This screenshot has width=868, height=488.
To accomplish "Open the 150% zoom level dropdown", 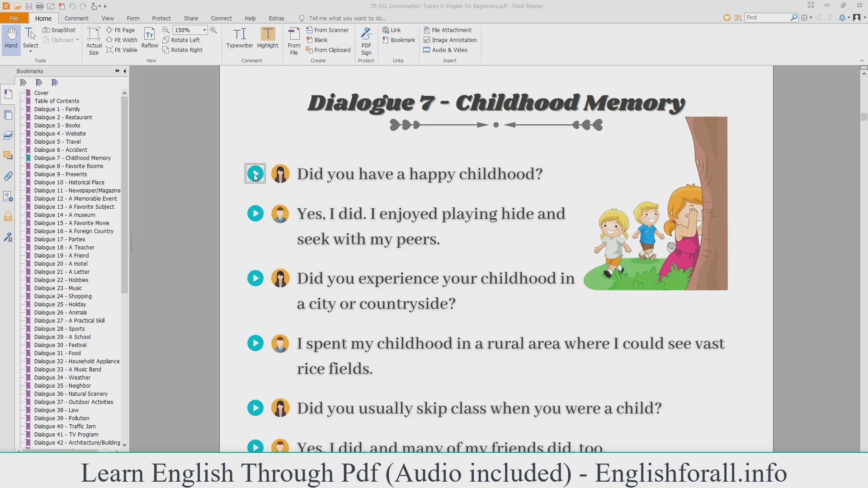I will (x=204, y=30).
